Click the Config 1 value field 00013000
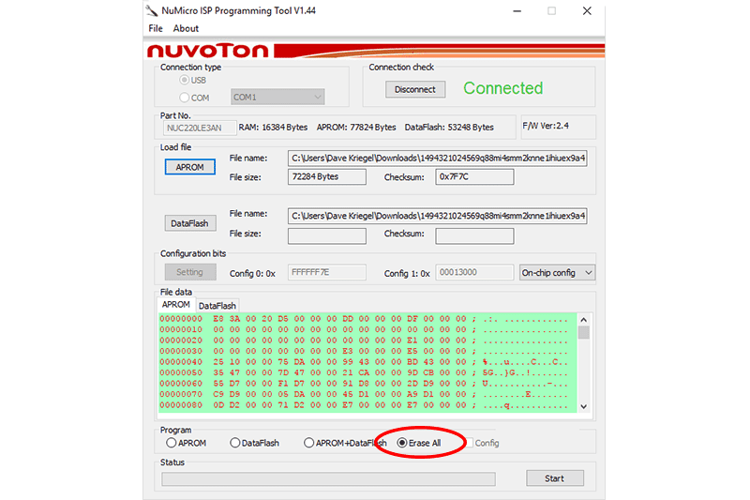This screenshot has width=750, height=500. [474, 272]
